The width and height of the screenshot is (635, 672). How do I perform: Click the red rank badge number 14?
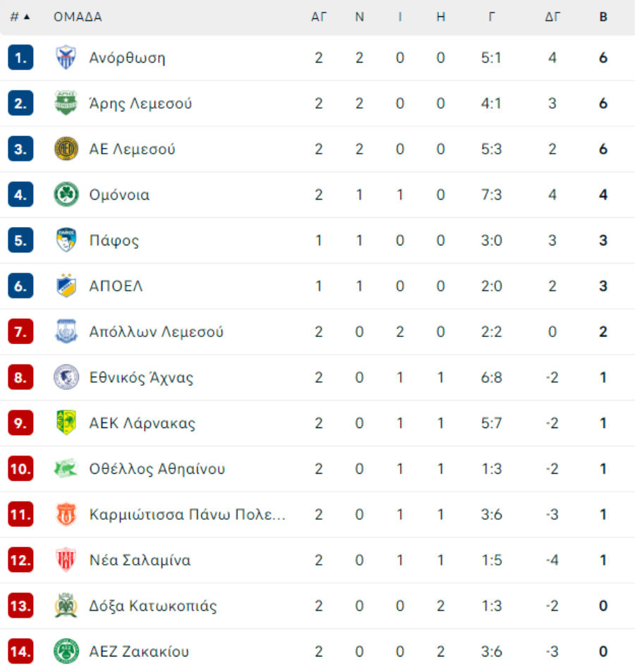(x=20, y=651)
